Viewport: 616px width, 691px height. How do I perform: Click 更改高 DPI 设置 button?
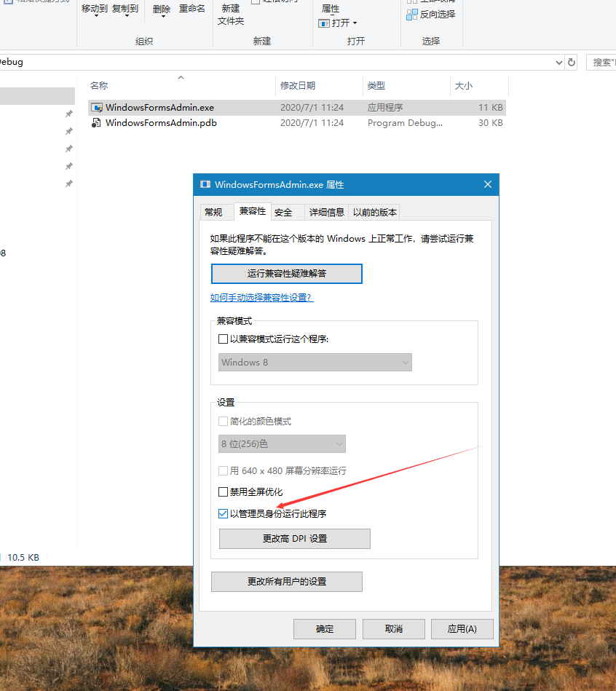[x=295, y=539]
